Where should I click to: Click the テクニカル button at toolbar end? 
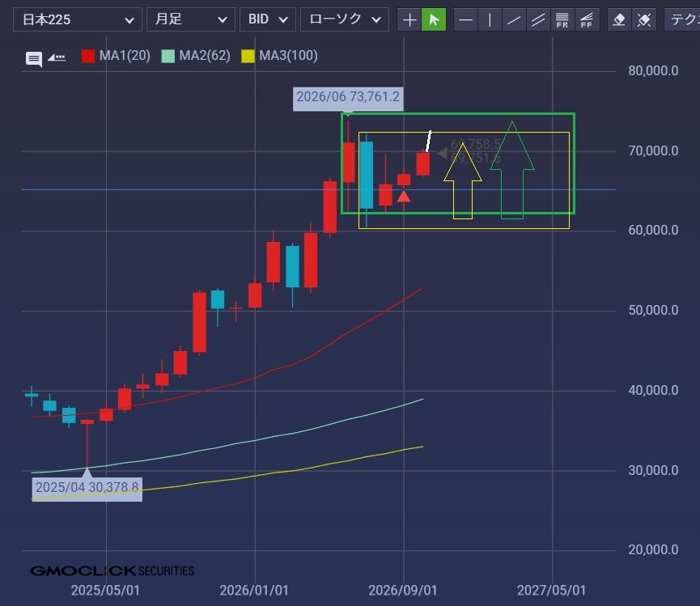[682, 19]
